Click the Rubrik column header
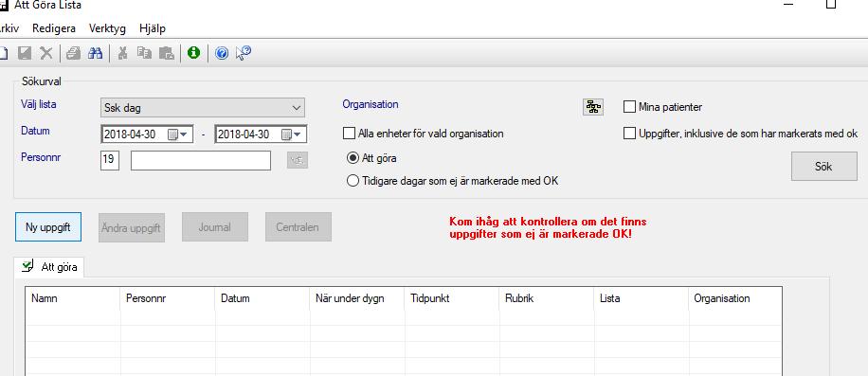Viewport: 868px width, 376px height. (547, 298)
